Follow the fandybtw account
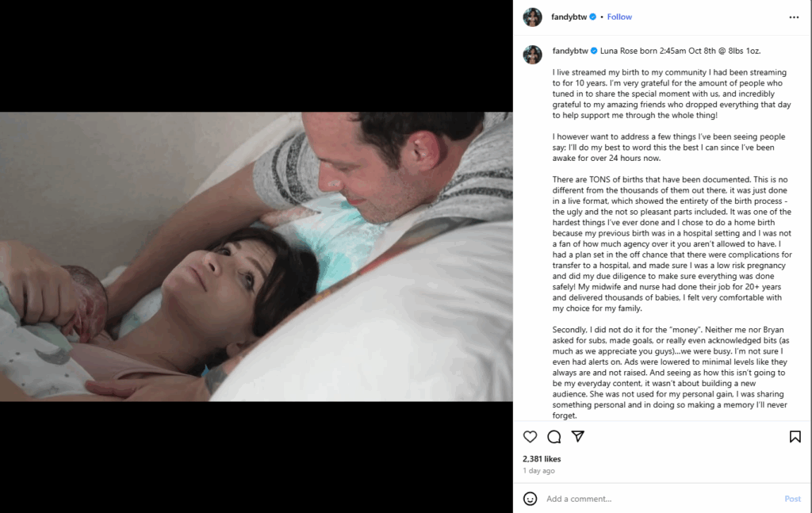812x513 pixels. pos(619,17)
